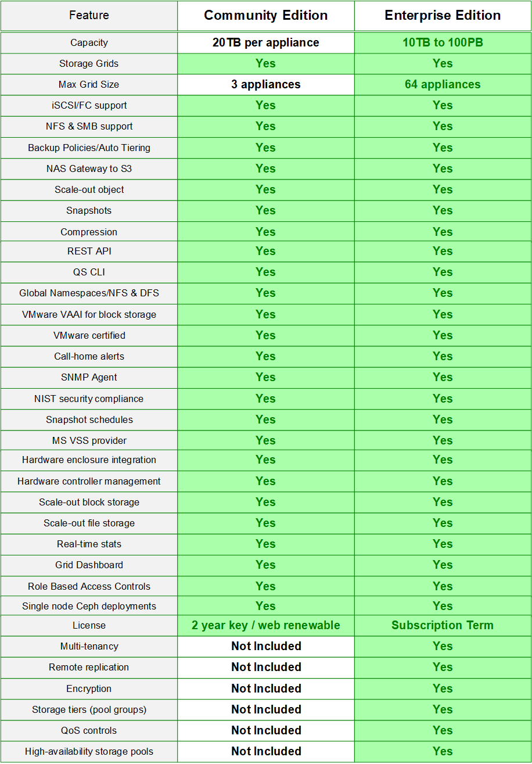Select the '20TB per appliance' capacity cell
The height and width of the screenshot is (764, 532).
(x=265, y=42)
